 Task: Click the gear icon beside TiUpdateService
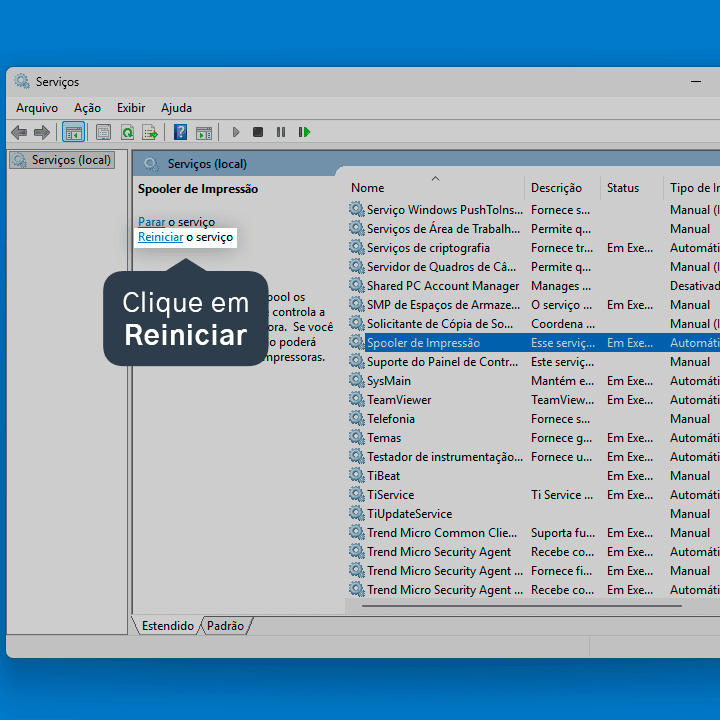click(356, 513)
